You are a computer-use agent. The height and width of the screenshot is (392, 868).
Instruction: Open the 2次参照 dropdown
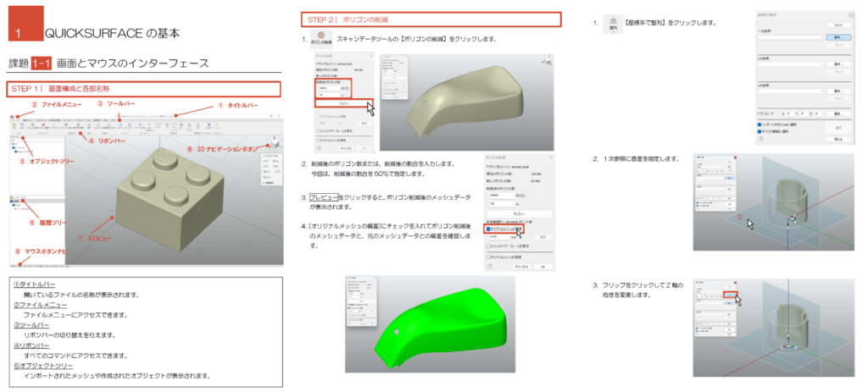(791, 64)
